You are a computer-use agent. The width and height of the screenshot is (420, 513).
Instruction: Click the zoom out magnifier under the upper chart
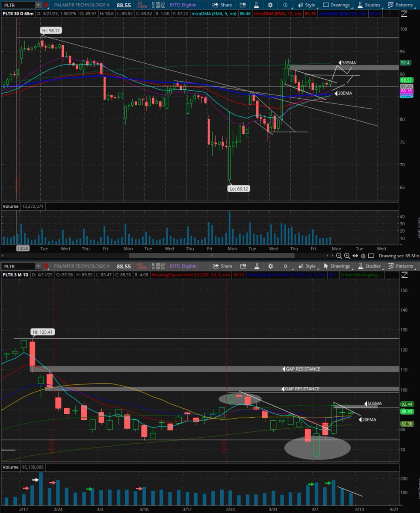(339, 256)
